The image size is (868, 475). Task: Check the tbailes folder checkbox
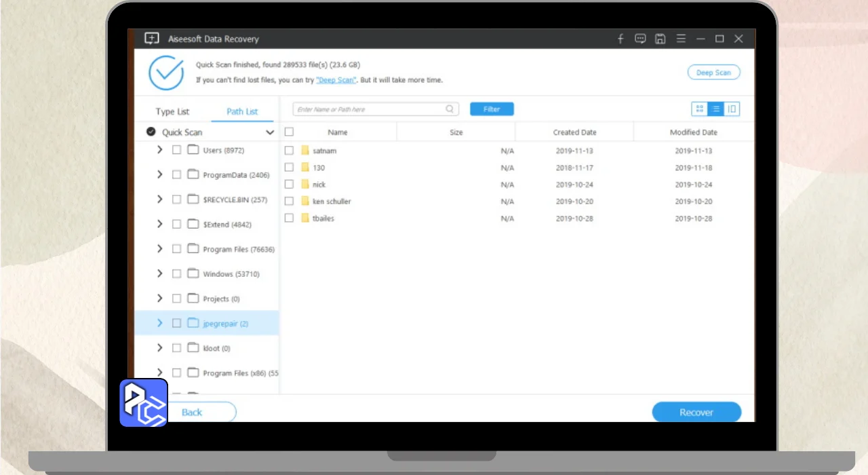click(x=289, y=218)
